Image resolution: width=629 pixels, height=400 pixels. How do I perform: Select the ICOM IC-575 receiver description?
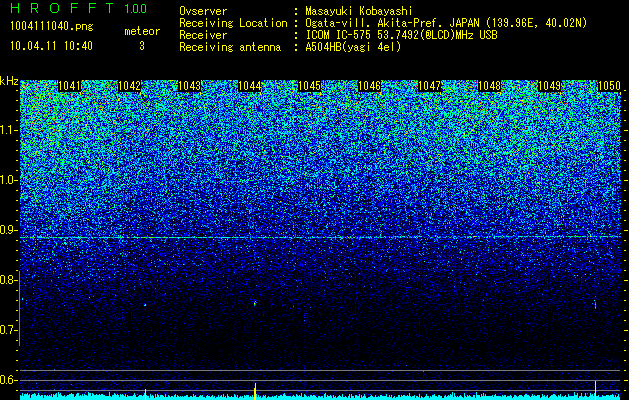(401, 35)
